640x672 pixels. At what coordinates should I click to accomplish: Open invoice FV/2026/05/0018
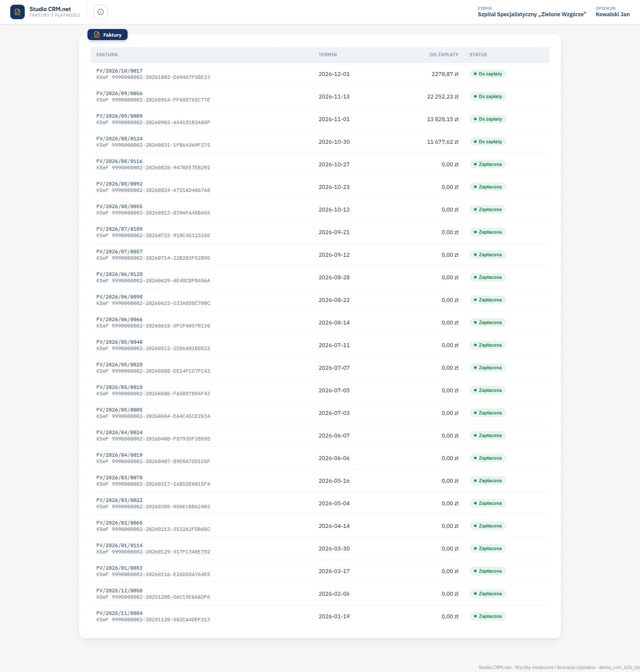point(119,387)
